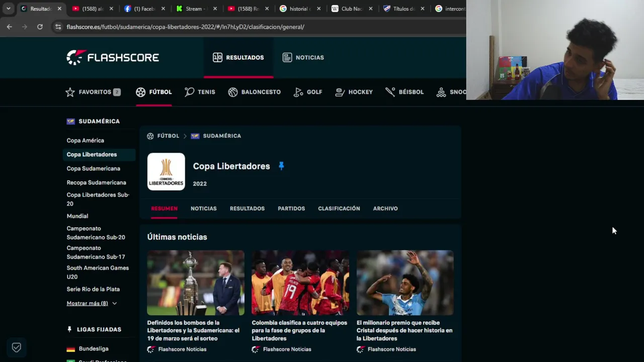Select the Baloncesto sport icon
This screenshot has height=362, width=644.
(x=254, y=92)
